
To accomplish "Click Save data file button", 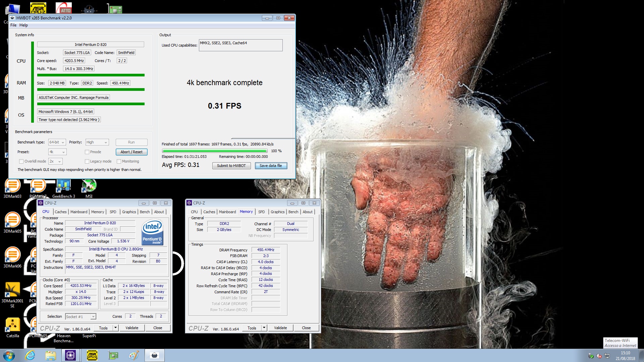I will (271, 166).
